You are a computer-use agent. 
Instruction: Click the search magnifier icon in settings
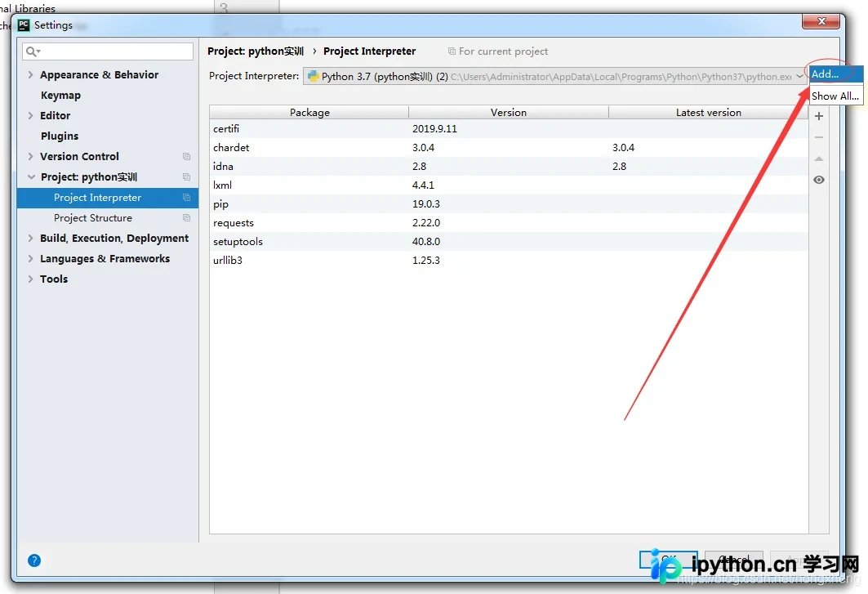(x=32, y=51)
